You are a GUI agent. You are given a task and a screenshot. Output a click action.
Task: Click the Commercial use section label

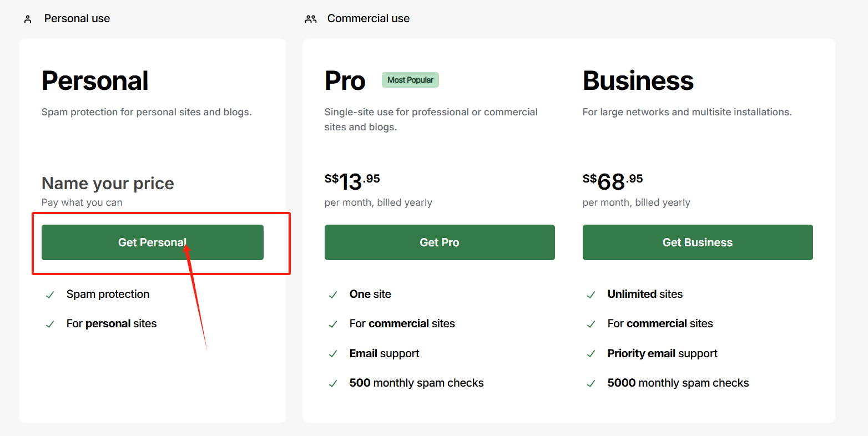pyautogui.click(x=368, y=18)
